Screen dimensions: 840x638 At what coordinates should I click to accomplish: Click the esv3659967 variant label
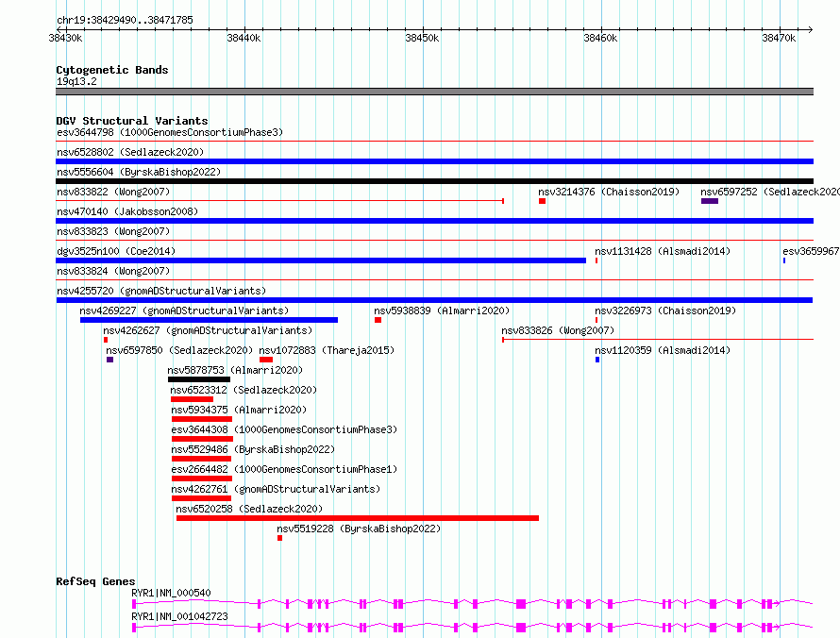(811, 251)
